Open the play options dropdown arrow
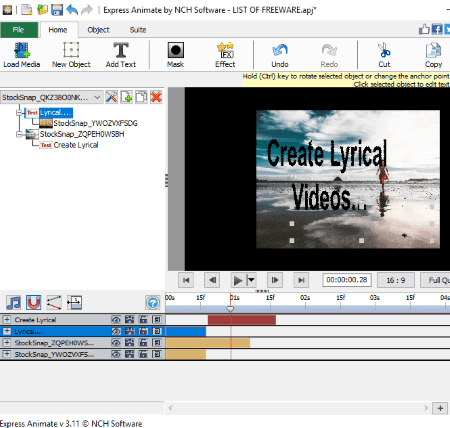Screen dimensions: 450x428 [251, 280]
